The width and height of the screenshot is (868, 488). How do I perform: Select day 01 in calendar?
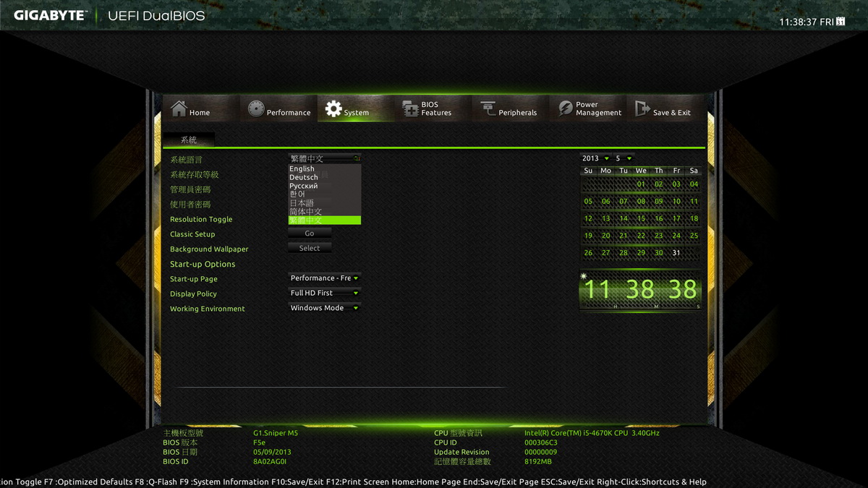point(641,184)
